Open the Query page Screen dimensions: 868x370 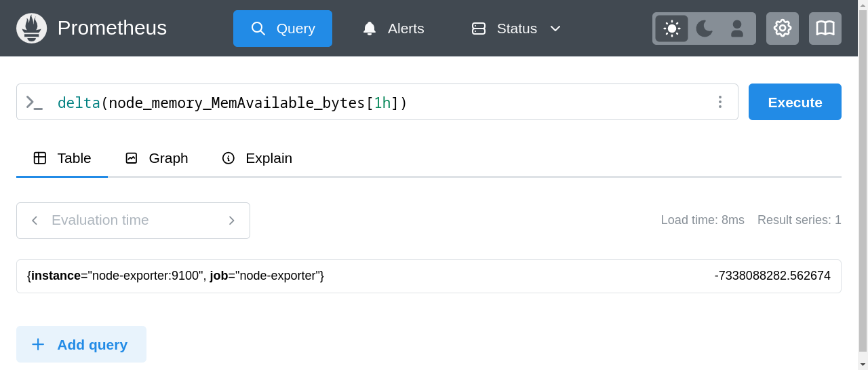click(x=283, y=29)
